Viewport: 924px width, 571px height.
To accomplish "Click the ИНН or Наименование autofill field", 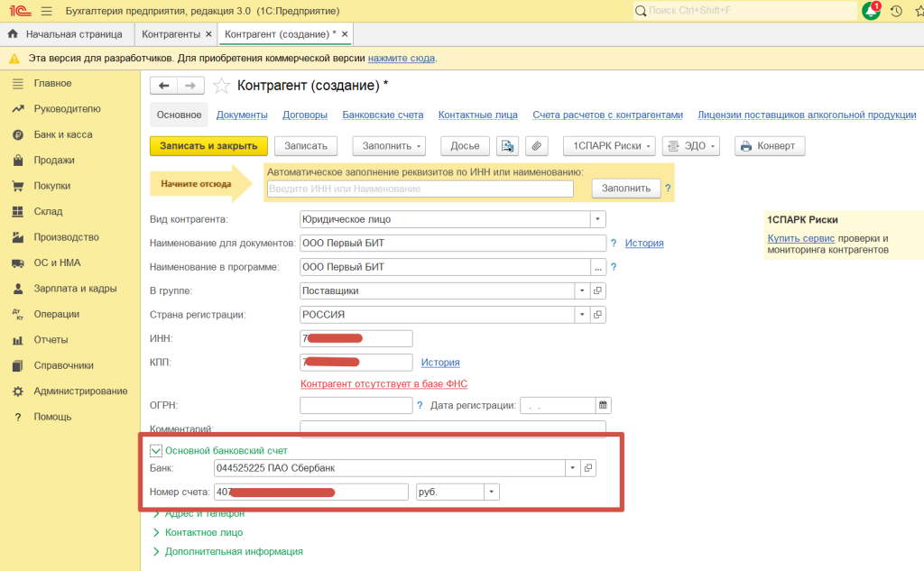I will point(420,189).
